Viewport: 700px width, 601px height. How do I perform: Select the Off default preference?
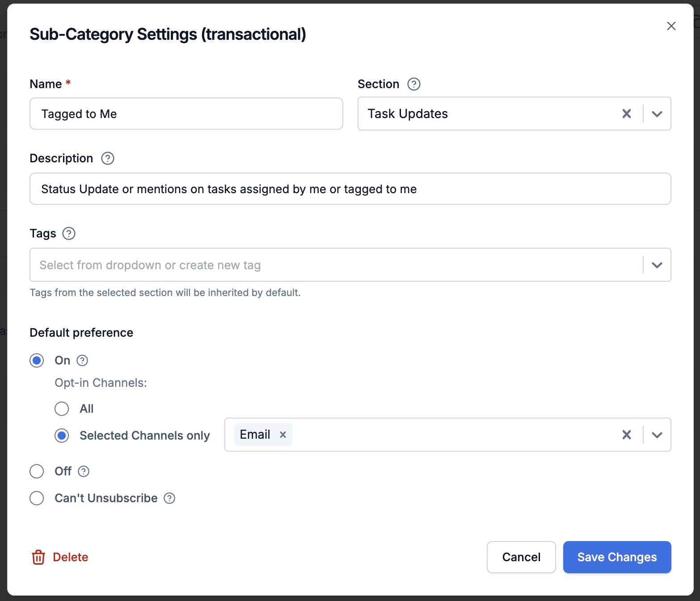tap(37, 471)
